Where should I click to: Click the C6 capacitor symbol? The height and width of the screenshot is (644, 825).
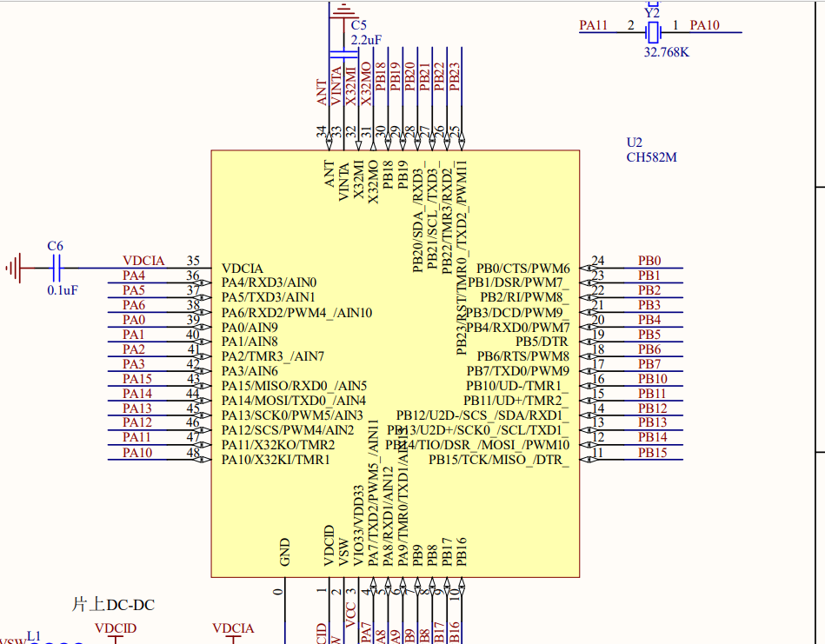(55, 268)
